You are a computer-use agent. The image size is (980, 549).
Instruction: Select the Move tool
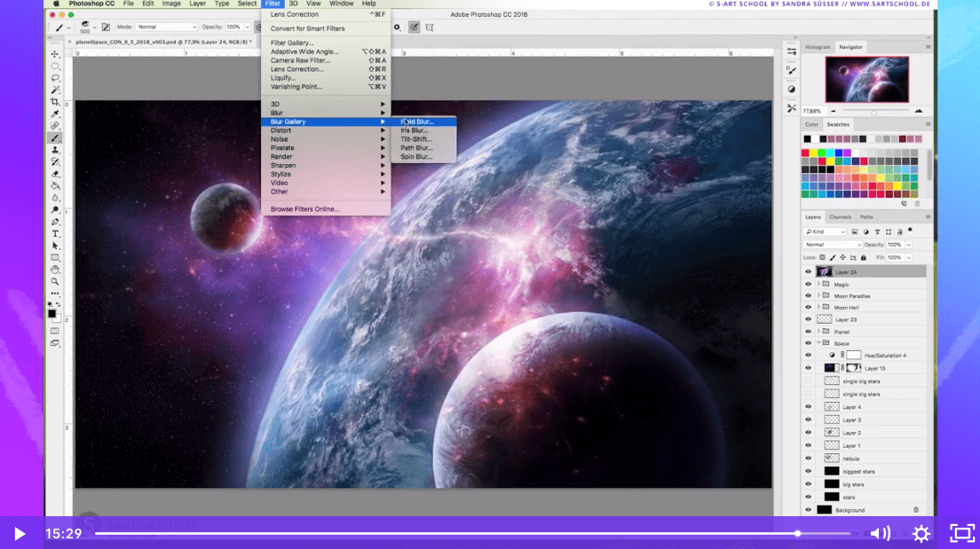[55, 54]
